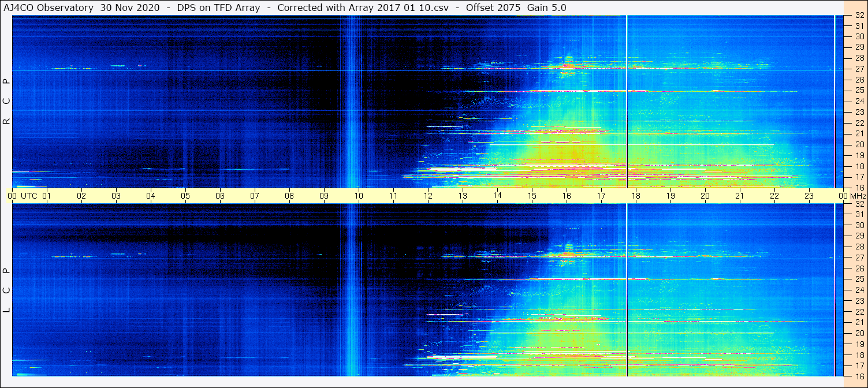Click the 22 MHz label of LCP panel
868x388 pixels.
tap(859, 311)
